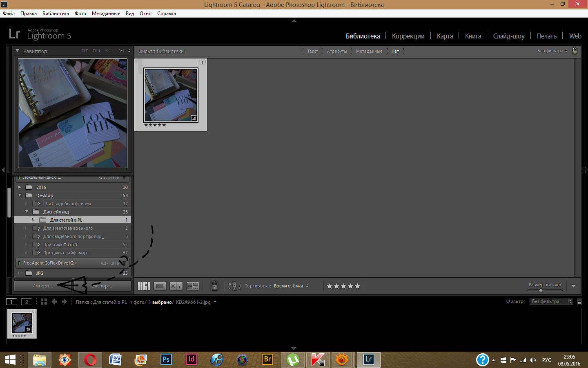
Task: Select the Painter spray can tool
Action: coord(214,286)
